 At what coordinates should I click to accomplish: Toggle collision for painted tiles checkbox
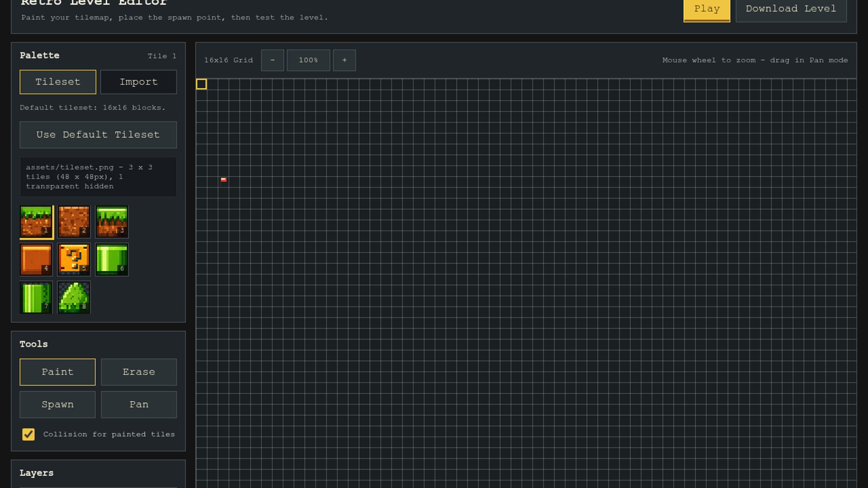pos(28,434)
